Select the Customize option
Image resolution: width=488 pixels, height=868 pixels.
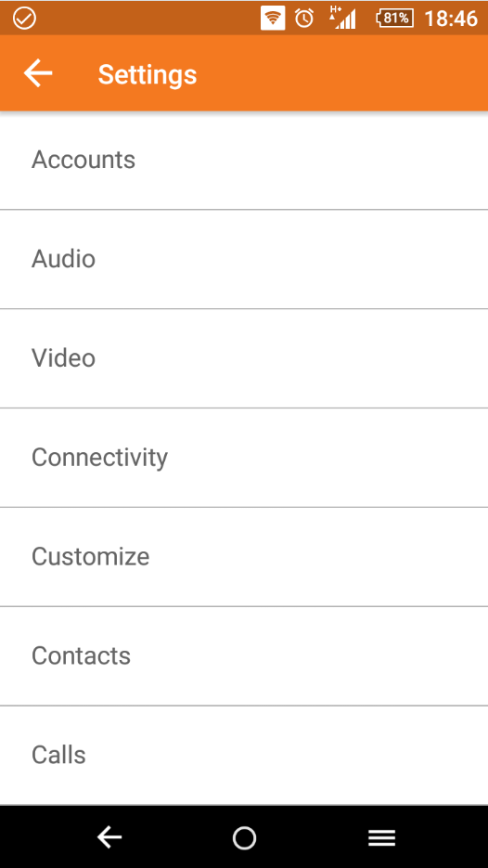click(x=244, y=556)
